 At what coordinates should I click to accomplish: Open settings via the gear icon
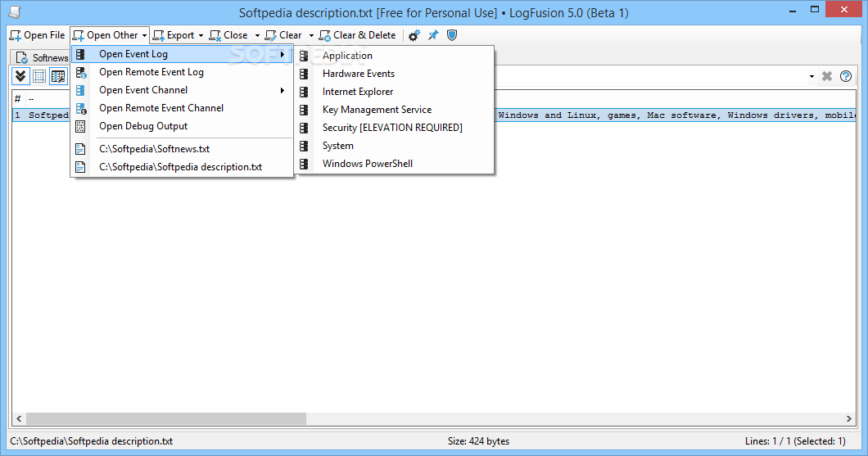click(414, 35)
